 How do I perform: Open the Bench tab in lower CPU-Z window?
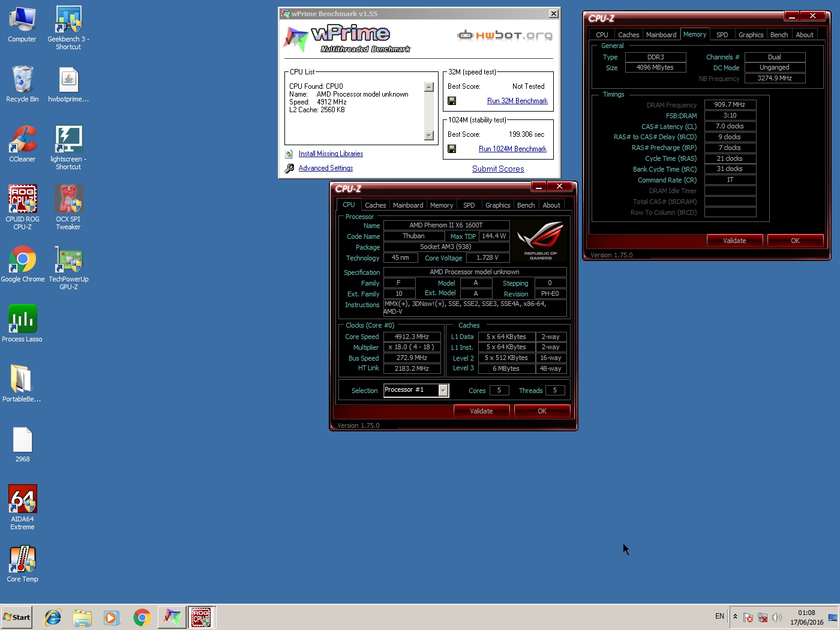526,205
